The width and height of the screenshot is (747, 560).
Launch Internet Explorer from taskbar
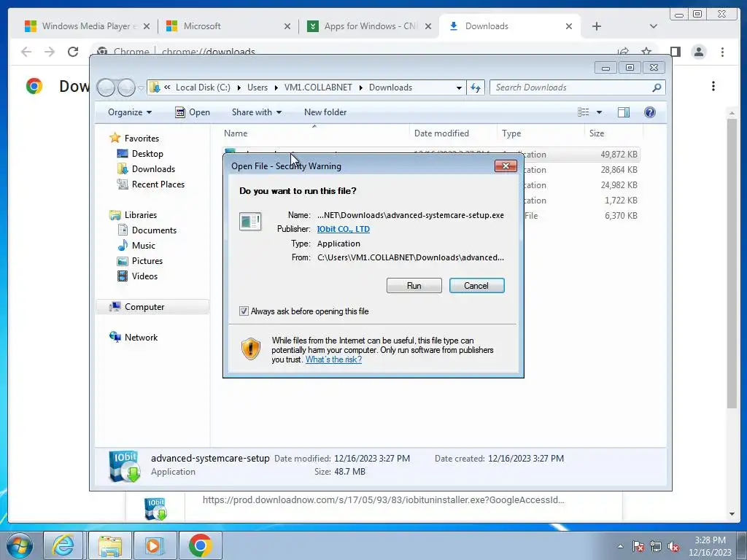click(63, 545)
